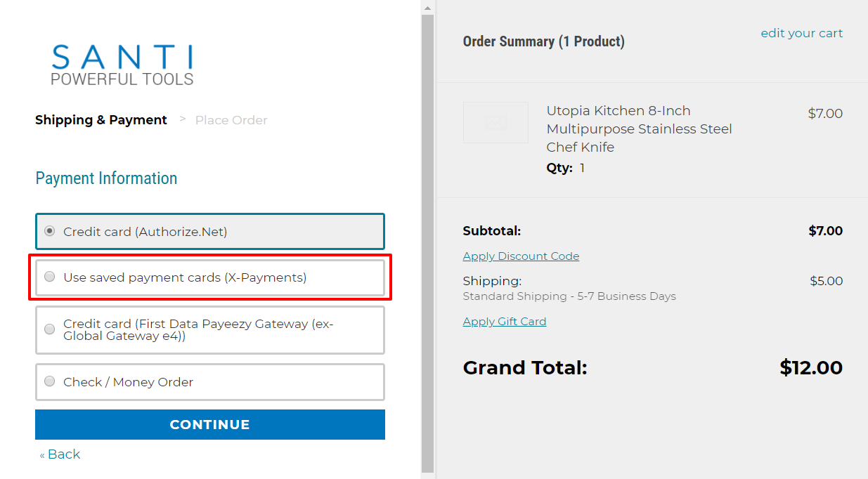
Task: Expand Apply Discount Code link
Action: 521,256
